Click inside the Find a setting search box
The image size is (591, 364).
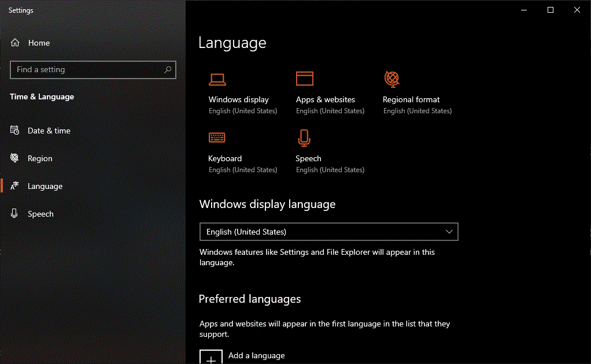pyautogui.click(x=87, y=69)
